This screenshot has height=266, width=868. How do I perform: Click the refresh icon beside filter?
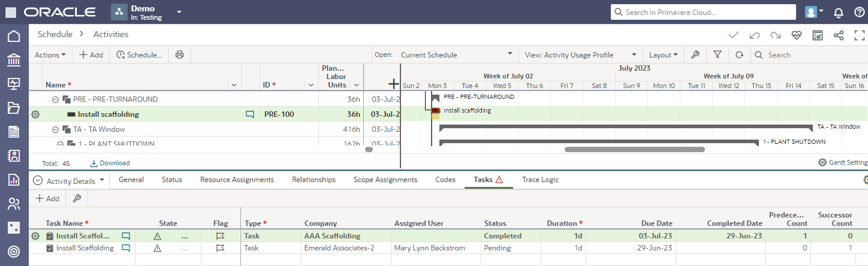click(x=739, y=55)
